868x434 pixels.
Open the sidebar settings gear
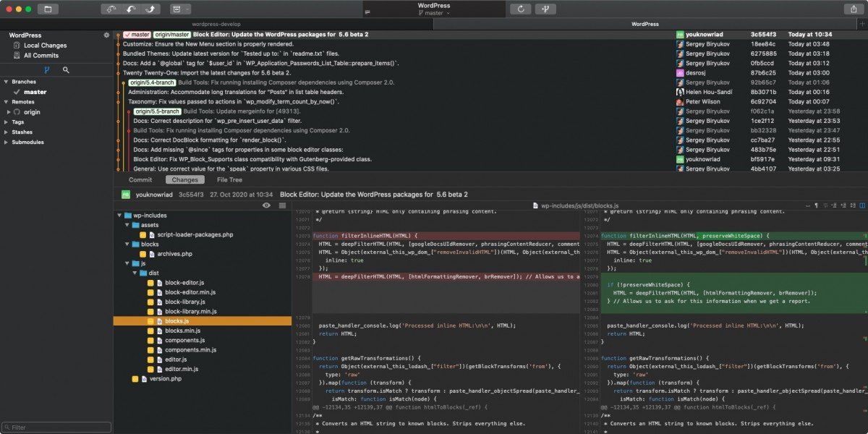(106, 35)
